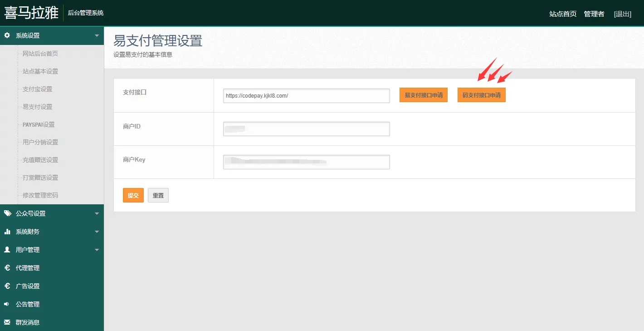Image resolution: width=644 pixels, height=331 pixels.
Task: Click the 重置 reset button
Action: pyautogui.click(x=158, y=195)
